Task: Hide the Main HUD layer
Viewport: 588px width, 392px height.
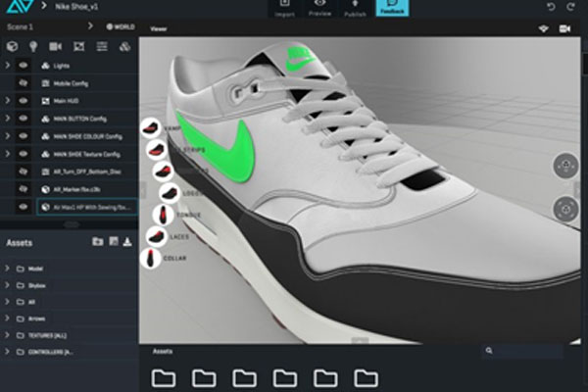Action: [22, 100]
